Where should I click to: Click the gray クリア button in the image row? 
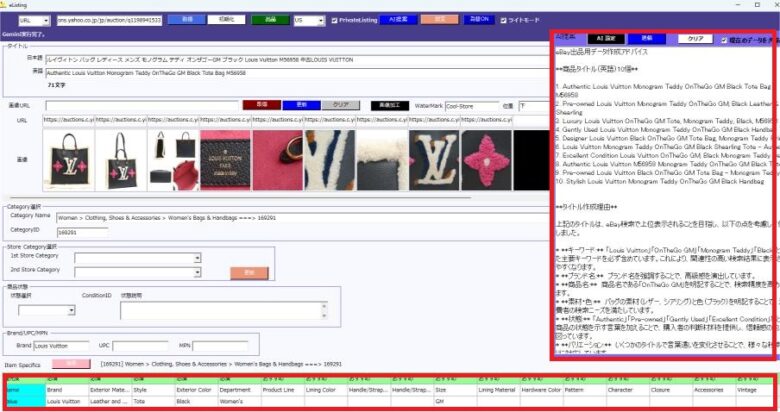coord(341,105)
